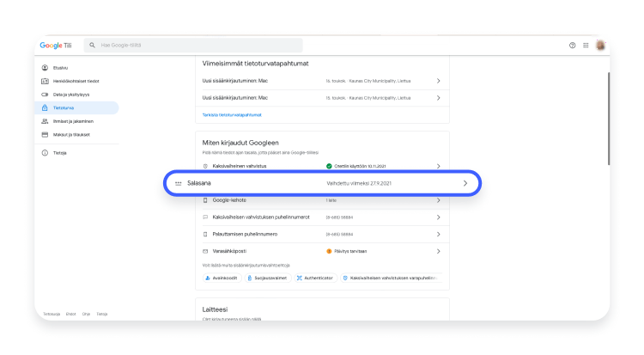Click the 'Google-kehote' label
This screenshot has height=355, width=644.
point(229,200)
